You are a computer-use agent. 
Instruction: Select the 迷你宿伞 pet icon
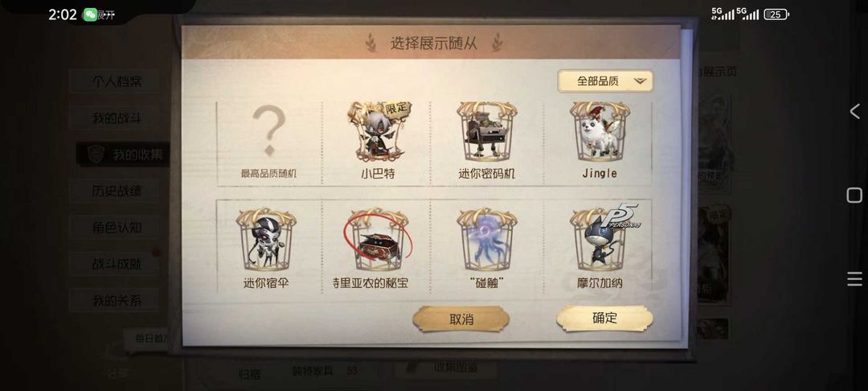click(266, 239)
